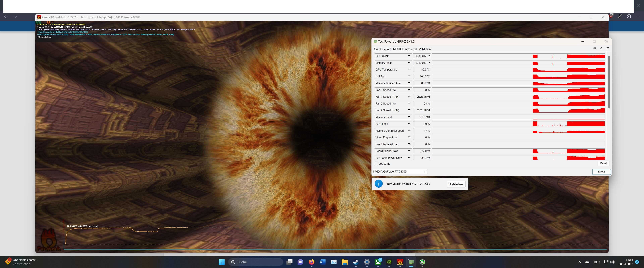Click the browser back arrow
The height and width of the screenshot is (268, 644).
6,16
